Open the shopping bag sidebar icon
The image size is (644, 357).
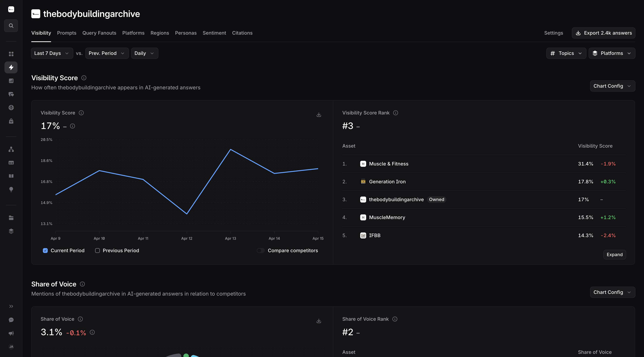(11, 121)
